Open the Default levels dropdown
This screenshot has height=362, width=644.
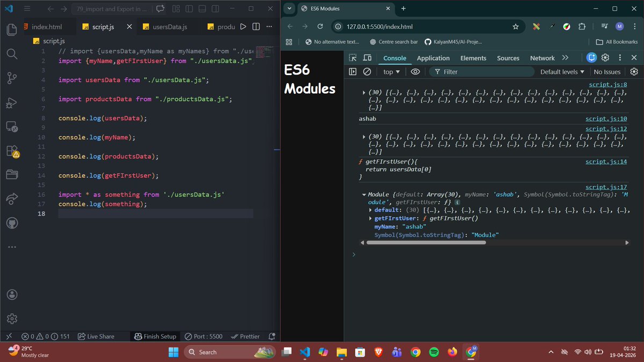coord(561,71)
